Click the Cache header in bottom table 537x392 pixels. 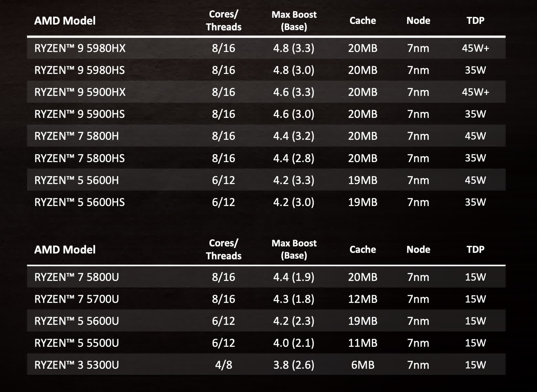[x=363, y=249]
